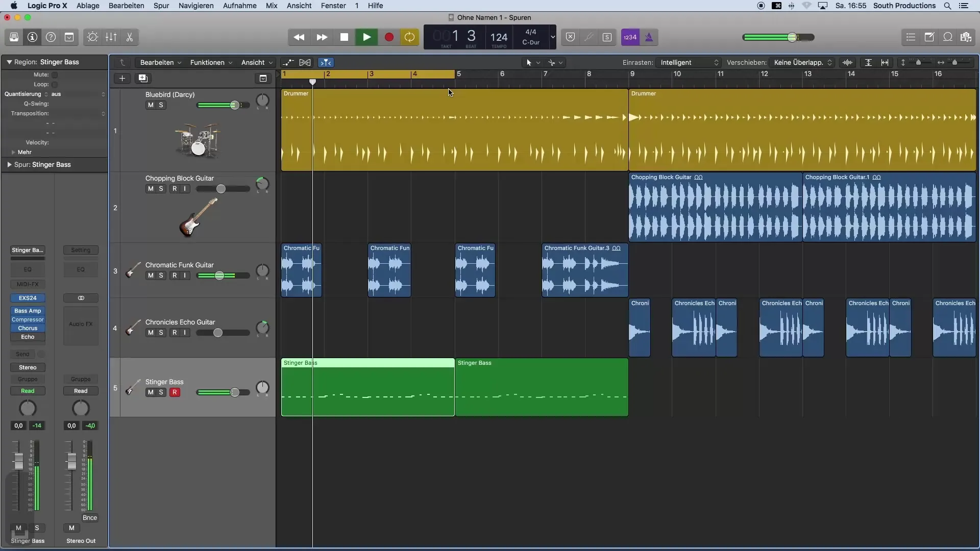The width and height of the screenshot is (980, 551).
Task: Click the duplicate track icon
Action: 143,78
